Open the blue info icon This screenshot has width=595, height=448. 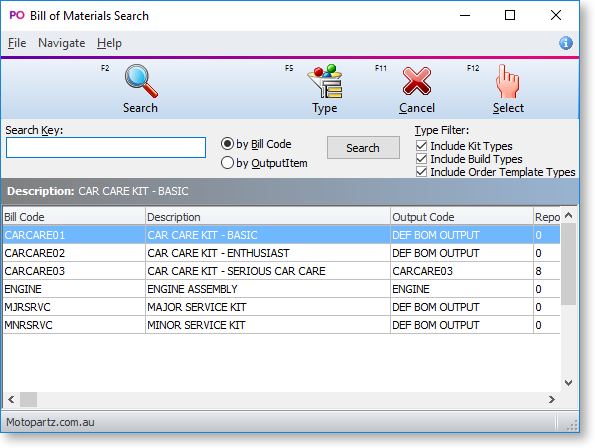click(x=565, y=43)
